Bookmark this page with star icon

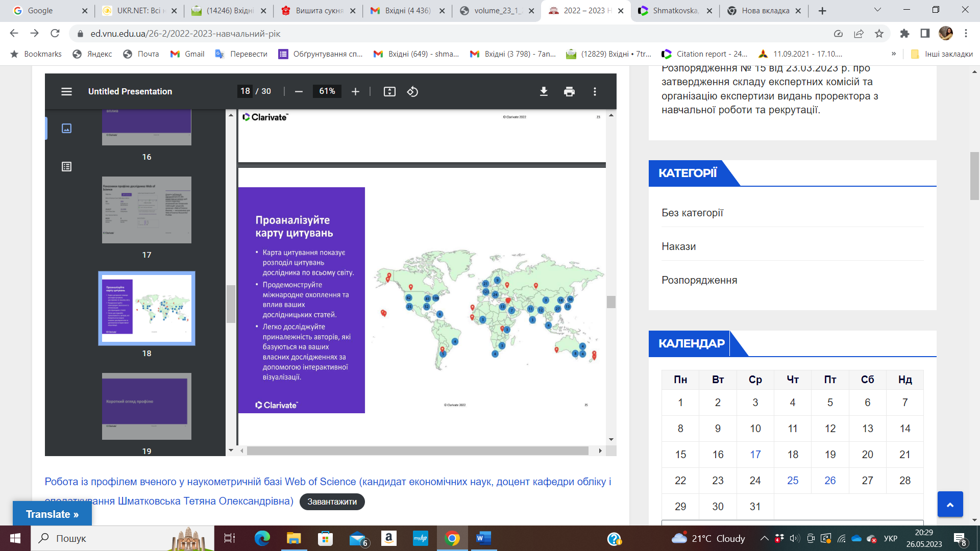pyautogui.click(x=879, y=34)
